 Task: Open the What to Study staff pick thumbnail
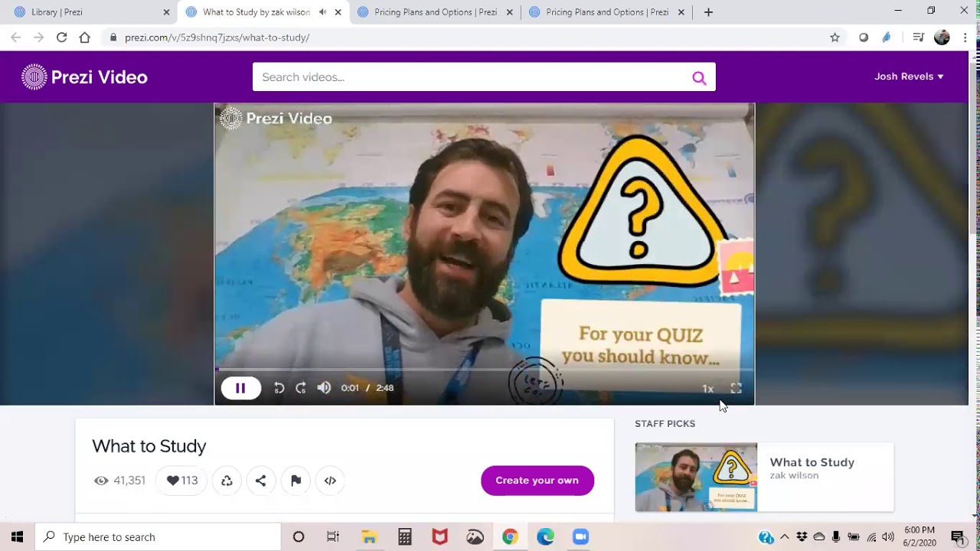(696, 477)
